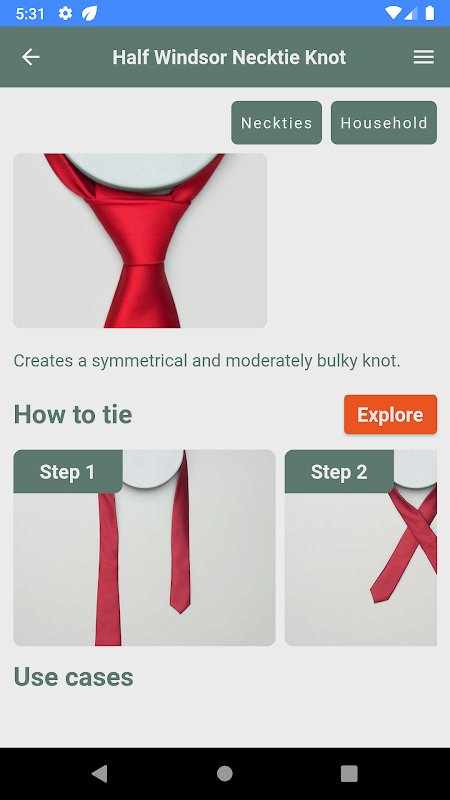Tap the battery status icon

click(430, 13)
